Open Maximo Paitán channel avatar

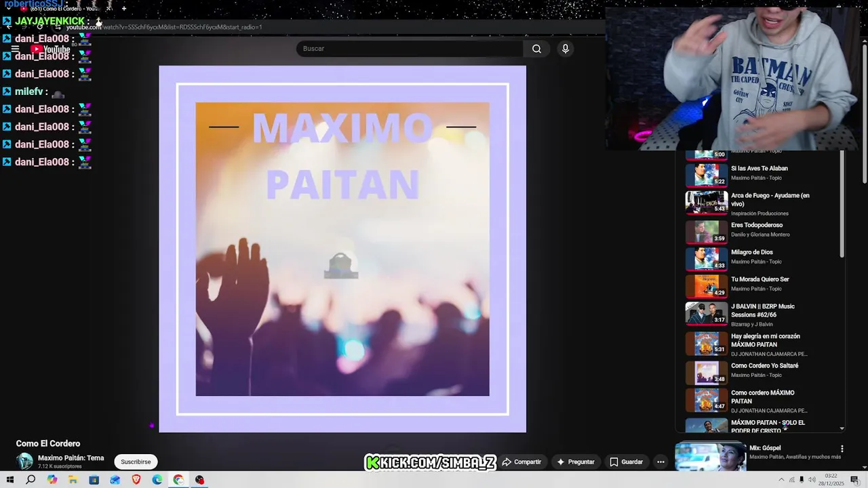click(25, 462)
